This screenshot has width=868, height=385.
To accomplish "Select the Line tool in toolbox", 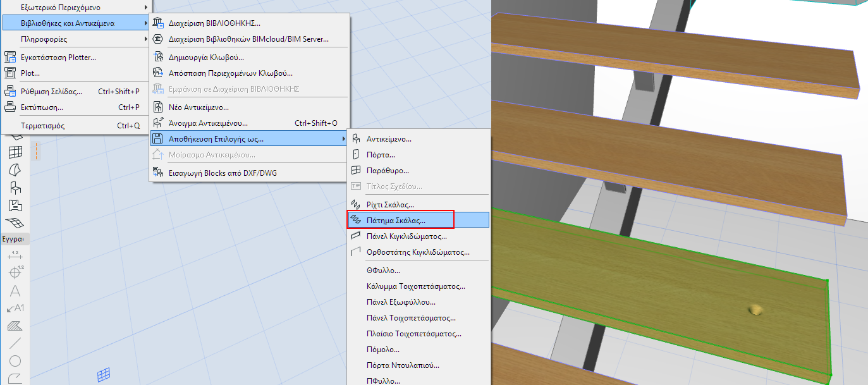I will pyautogui.click(x=15, y=344).
